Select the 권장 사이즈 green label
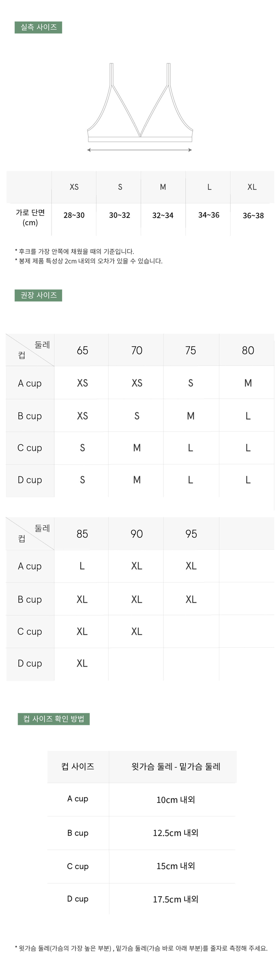280x980 pixels. 38,295
